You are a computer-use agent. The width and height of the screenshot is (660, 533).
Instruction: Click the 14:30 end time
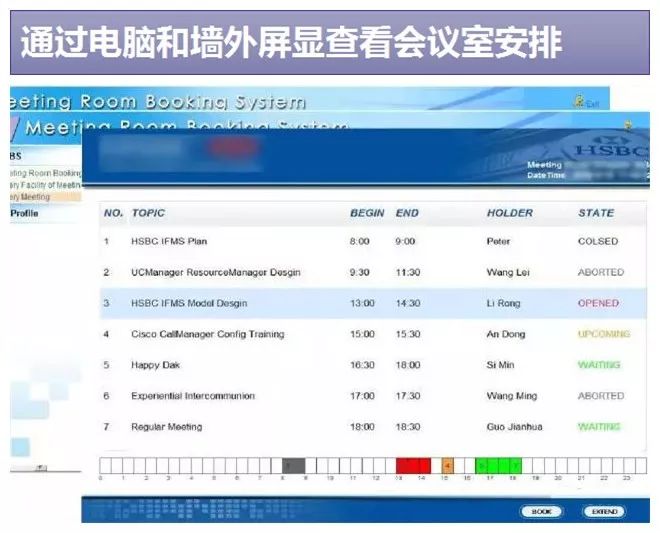(407, 303)
